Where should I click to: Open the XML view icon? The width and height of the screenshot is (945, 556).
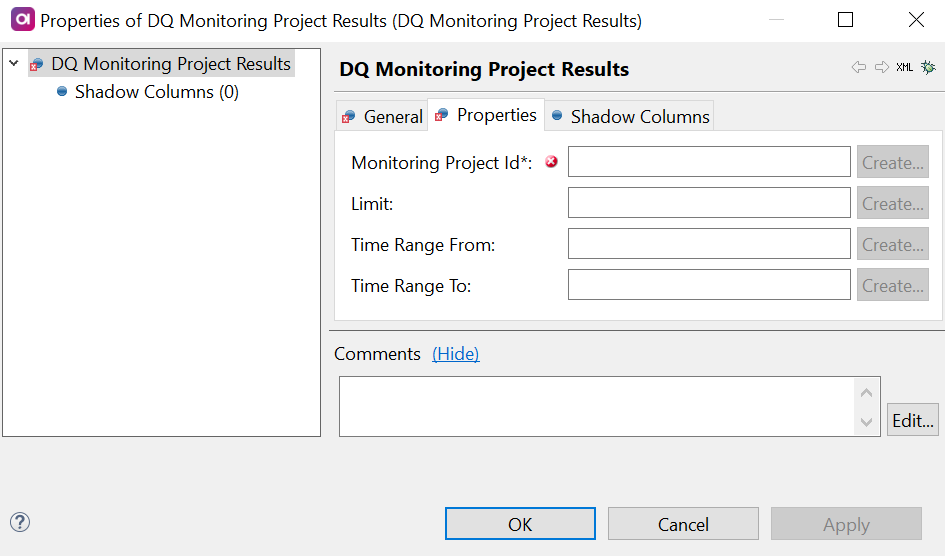904,67
